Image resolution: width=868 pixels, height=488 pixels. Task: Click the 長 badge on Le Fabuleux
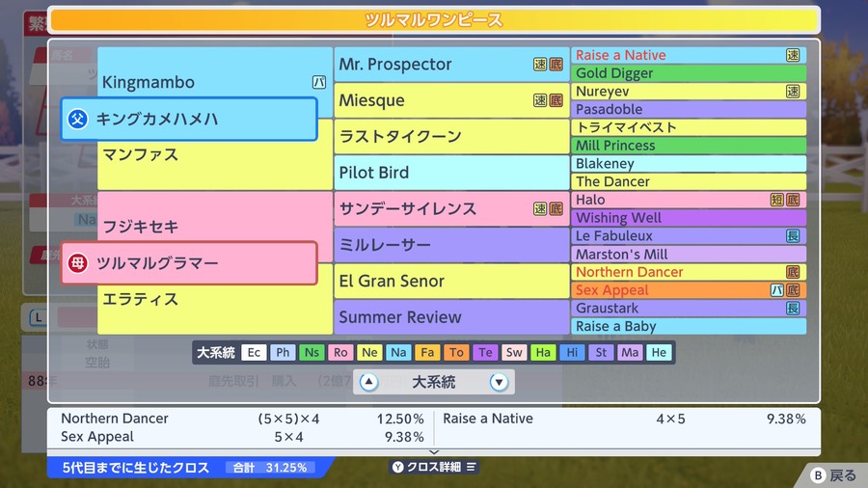coord(793,235)
